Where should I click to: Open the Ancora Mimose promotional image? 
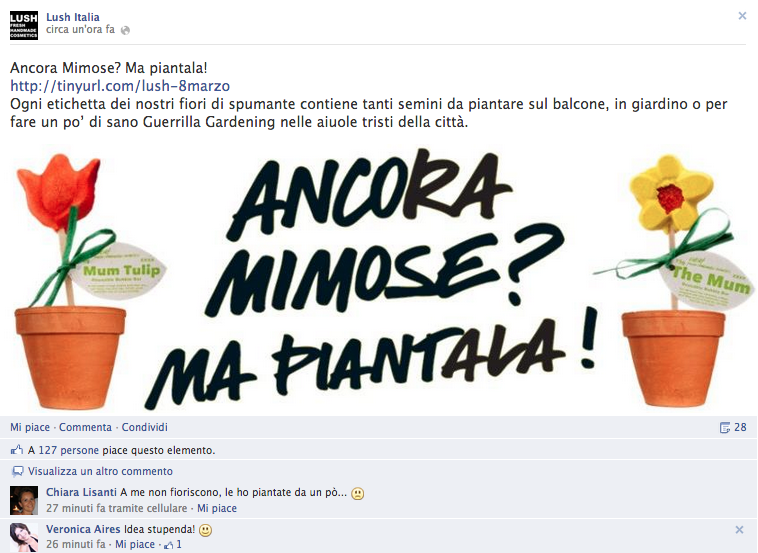(x=379, y=279)
